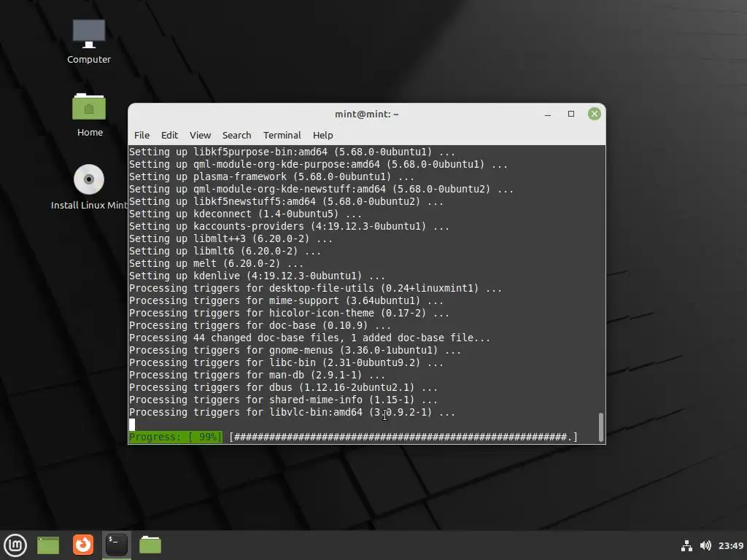Click "Setting up qml-module-org-kde-newstuff:amd64" line

point(321,189)
